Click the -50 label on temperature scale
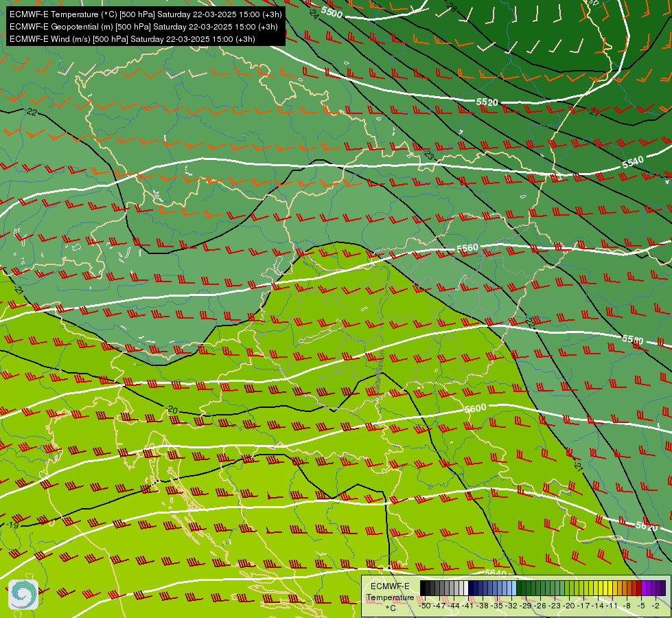Viewport: 672px width, 618px height. click(x=425, y=606)
